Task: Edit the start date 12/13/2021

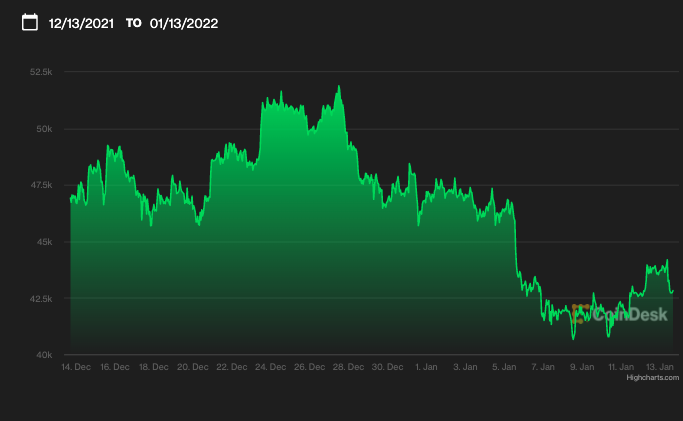Action: [81, 24]
